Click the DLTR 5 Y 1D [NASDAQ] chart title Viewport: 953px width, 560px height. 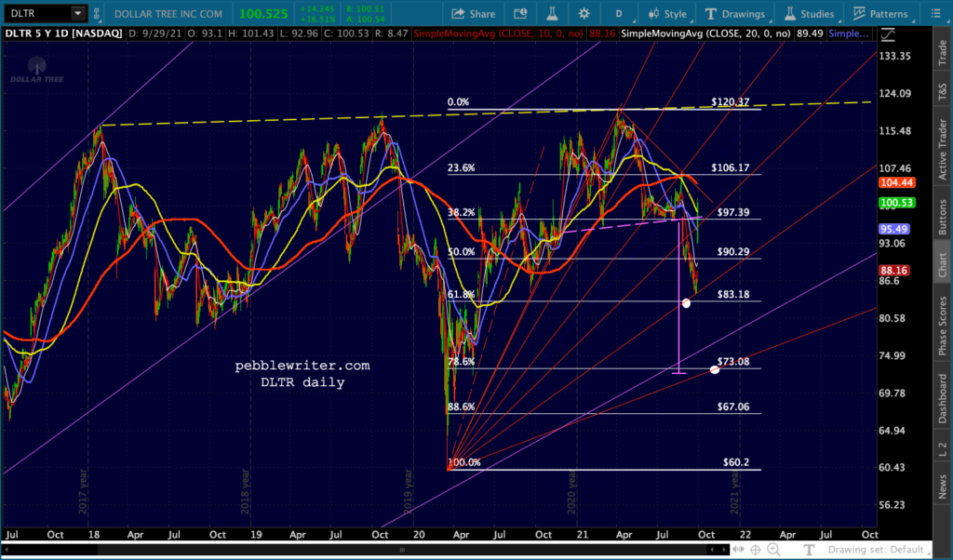[x=64, y=33]
